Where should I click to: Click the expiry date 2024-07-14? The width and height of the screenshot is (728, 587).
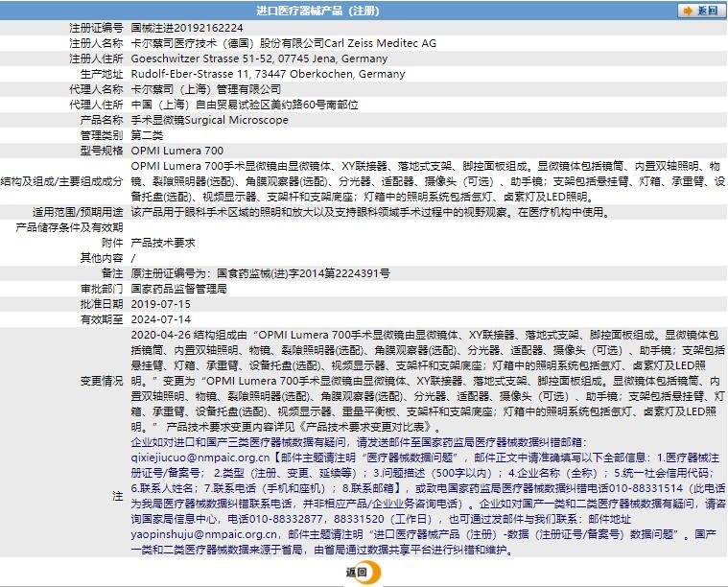[160, 319]
